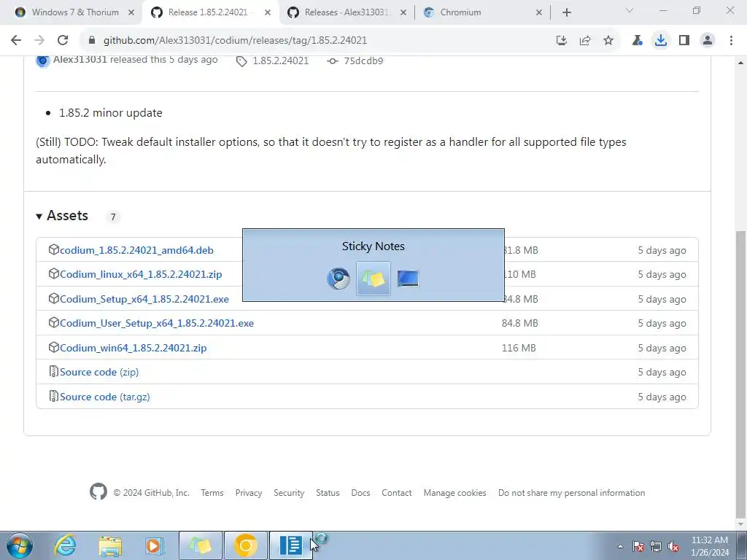Download Codium_win64_1.85.2.24021.zip
Image resolution: width=747 pixels, height=560 pixels.
(133, 348)
